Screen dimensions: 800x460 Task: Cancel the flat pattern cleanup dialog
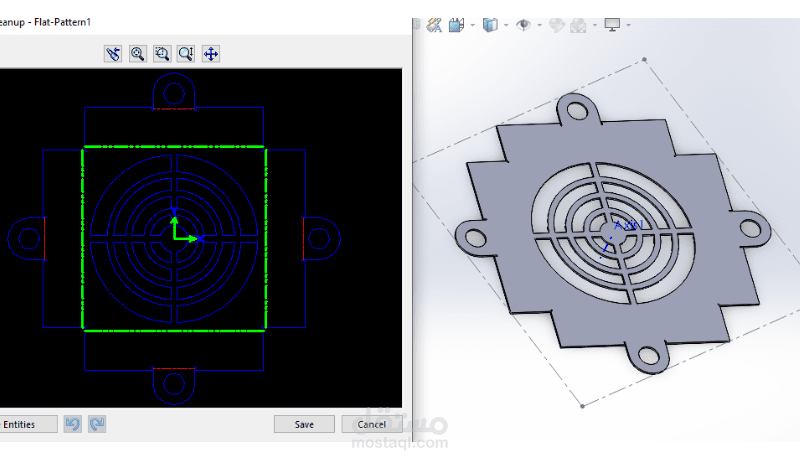371,424
